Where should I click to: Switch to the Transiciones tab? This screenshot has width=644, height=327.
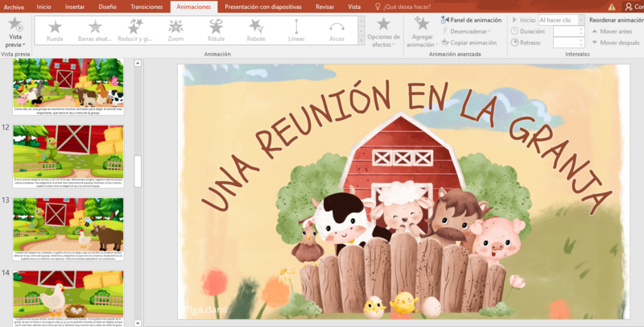pyautogui.click(x=147, y=6)
